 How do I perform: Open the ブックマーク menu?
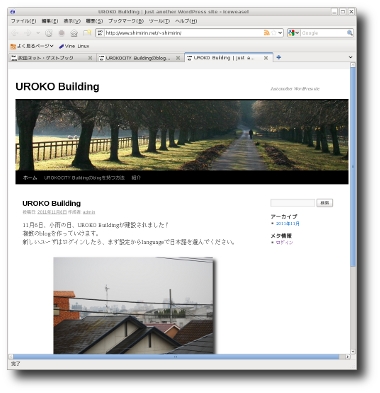coord(126,21)
